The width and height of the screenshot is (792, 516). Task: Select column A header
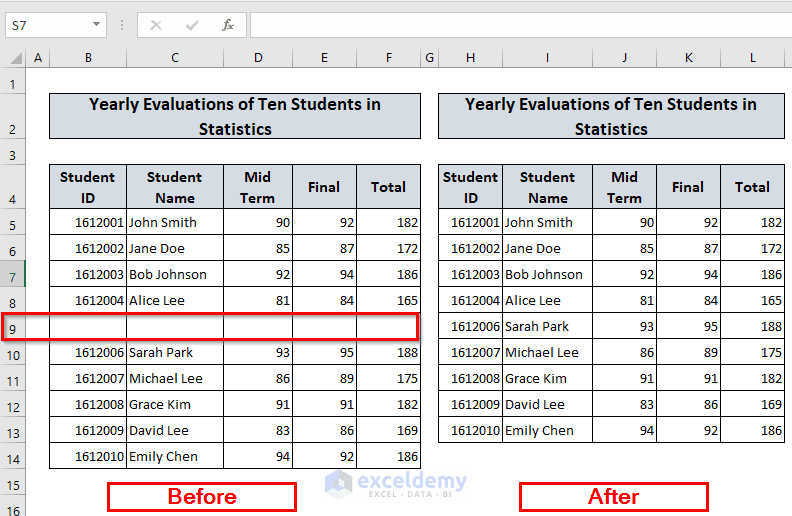pos(38,58)
